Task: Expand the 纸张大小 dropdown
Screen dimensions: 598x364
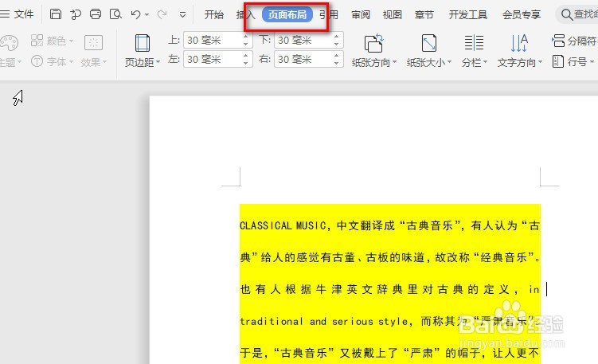Action: click(449, 62)
